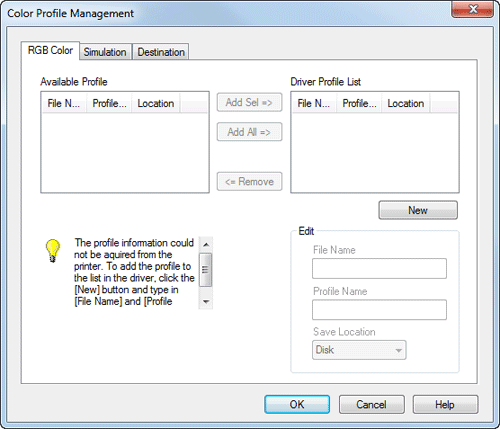Click the tip text scroll down arrow

[206, 302]
